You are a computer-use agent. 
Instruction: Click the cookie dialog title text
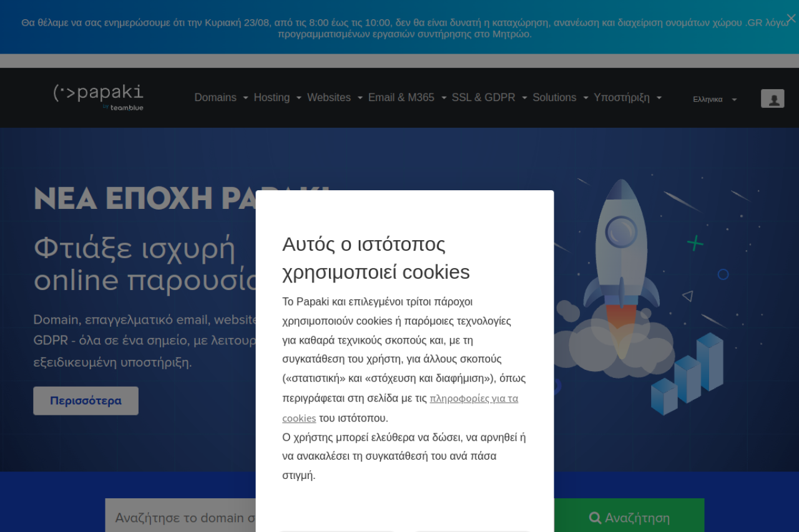coord(376,258)
